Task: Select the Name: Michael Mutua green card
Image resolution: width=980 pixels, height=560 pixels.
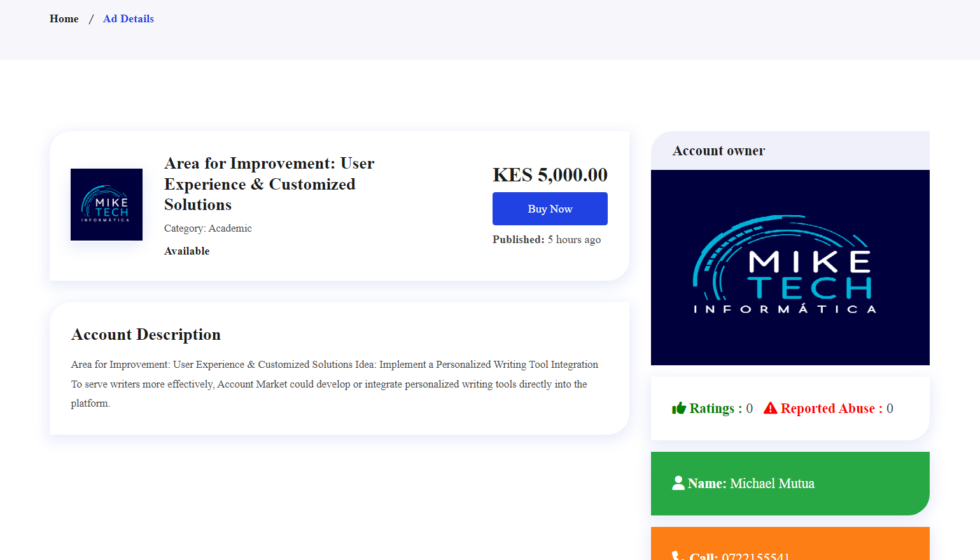Action: [x=790, y=484]
